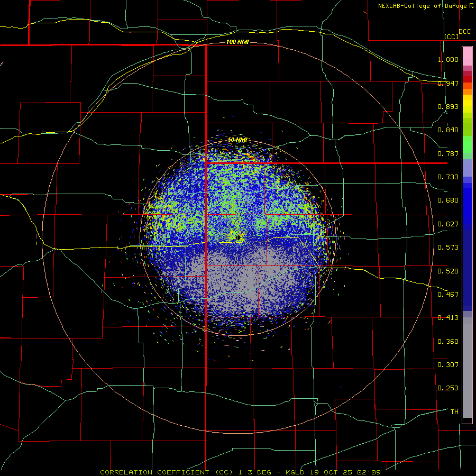The width and height of the screenshot is (476, 476).
Task: Pick the pink swatch on the color bar
Action: [467, 57]
